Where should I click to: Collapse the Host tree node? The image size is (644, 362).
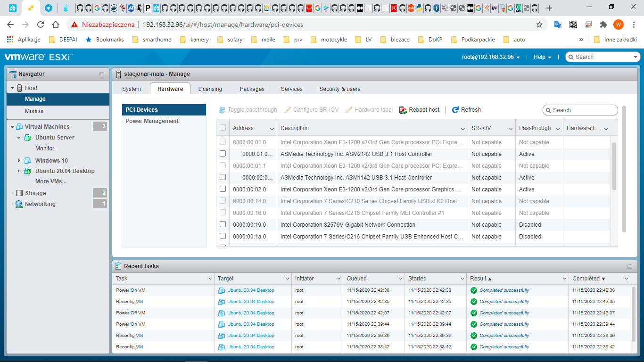pos(13,88)
